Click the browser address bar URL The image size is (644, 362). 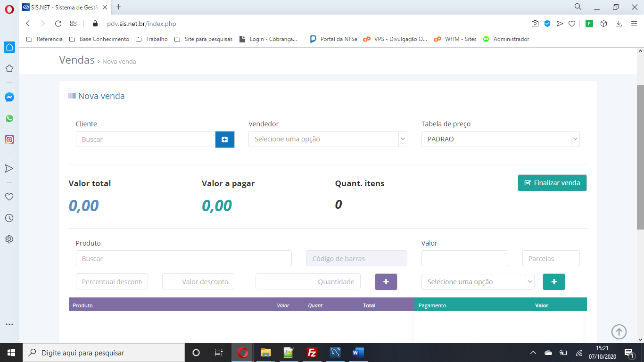point(141,24)
